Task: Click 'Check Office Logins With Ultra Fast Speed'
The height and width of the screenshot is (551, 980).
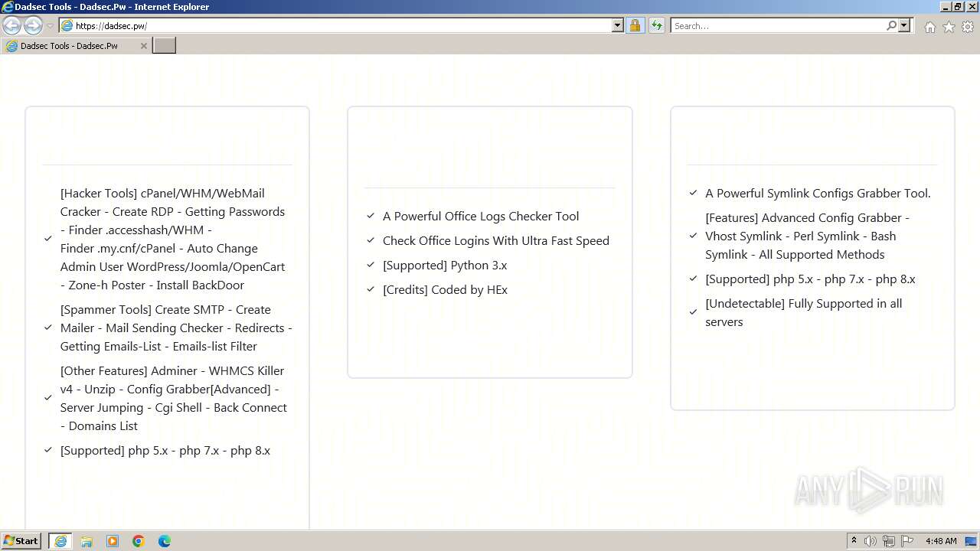Action: [x=496, y=240]
